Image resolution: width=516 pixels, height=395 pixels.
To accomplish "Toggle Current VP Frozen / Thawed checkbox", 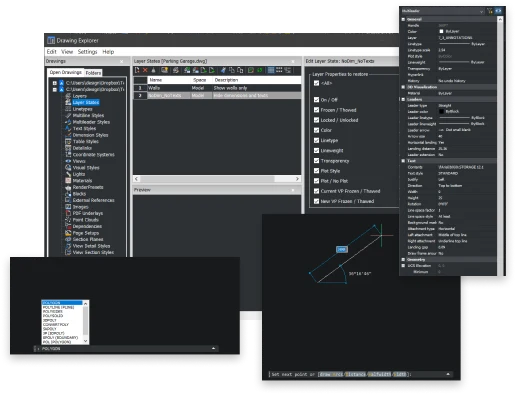I will (316, 191).
